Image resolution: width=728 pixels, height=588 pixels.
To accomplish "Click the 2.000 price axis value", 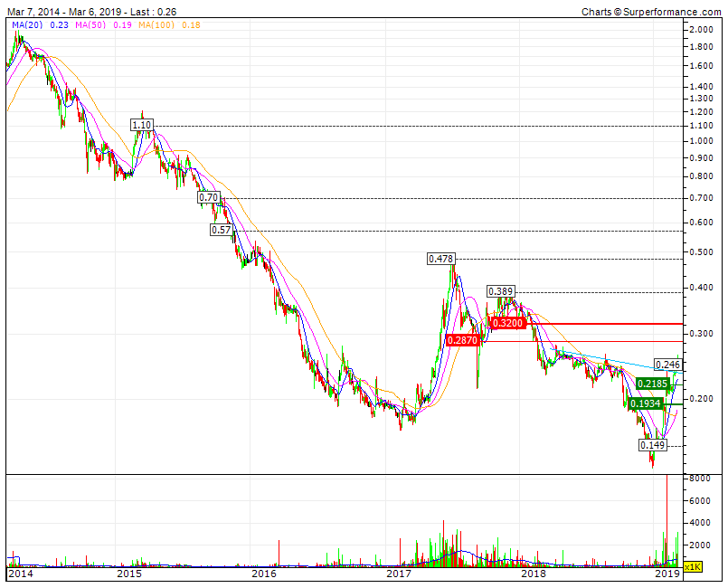I will pyautogui.click(x=702, y=30).
